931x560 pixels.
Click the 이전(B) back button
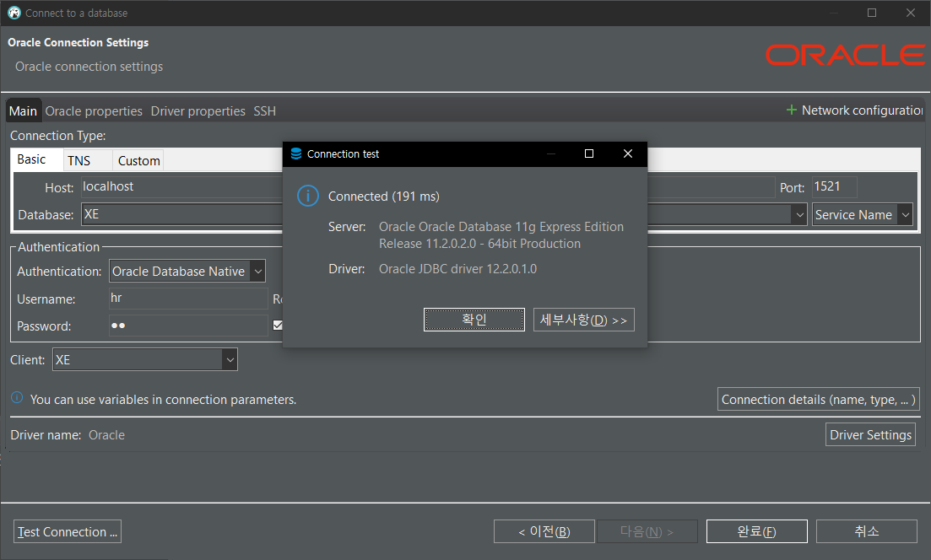tap(544, 531)
